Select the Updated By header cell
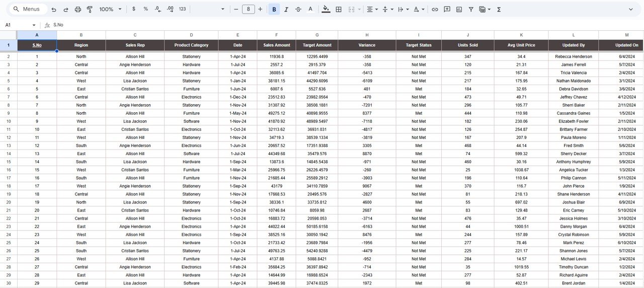Image resolution: width=644 pixels, height=288 pixels. coord(574,45)
